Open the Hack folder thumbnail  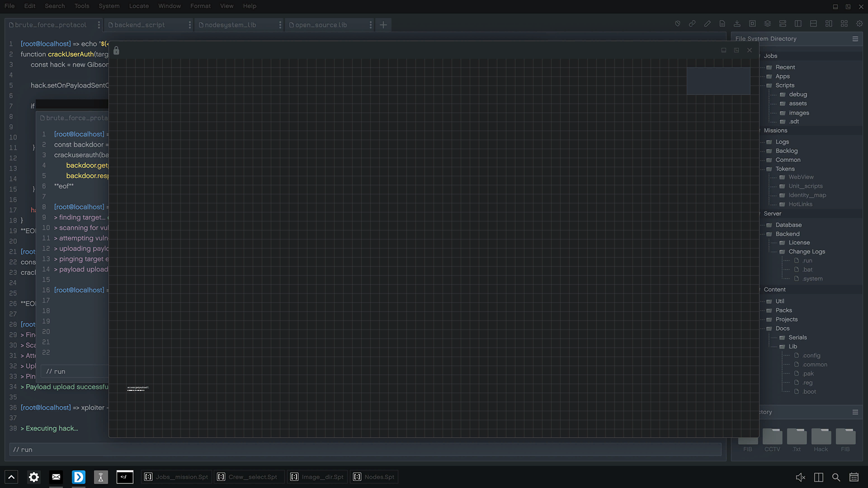(821, 440)
